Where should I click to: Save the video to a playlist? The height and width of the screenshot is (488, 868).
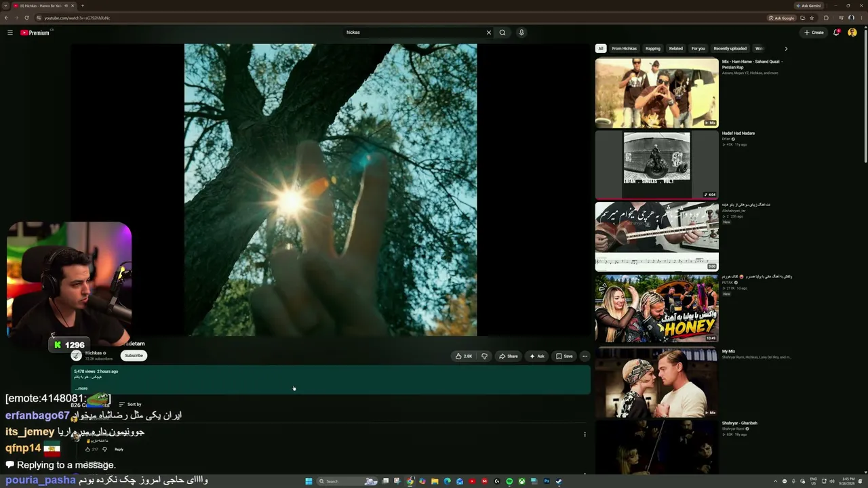[x=564, y=356]
